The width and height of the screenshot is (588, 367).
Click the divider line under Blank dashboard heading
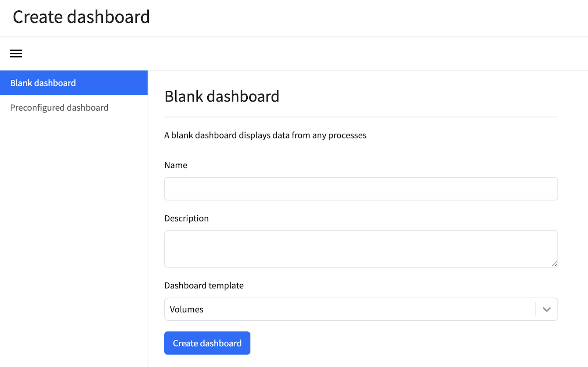[x=361, y=117]
